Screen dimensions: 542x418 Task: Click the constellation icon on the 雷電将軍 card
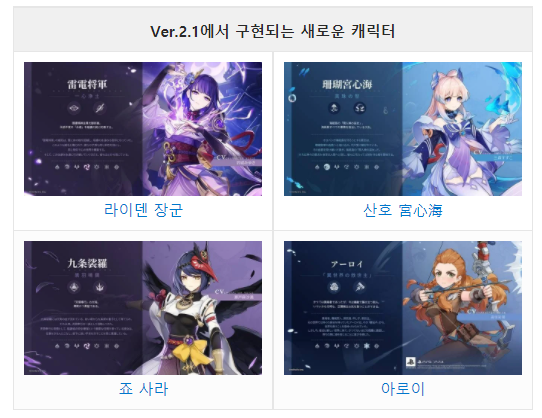(74, 108)
